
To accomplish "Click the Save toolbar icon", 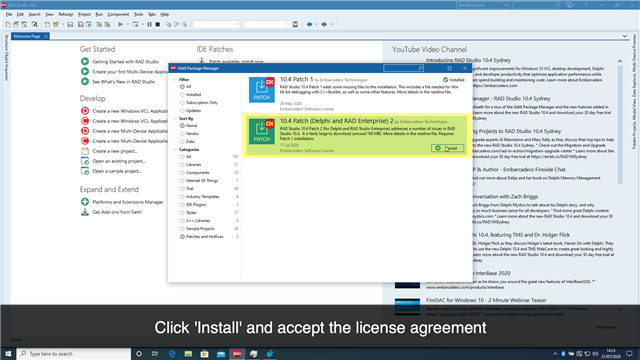I will click(x=70, y=24).
